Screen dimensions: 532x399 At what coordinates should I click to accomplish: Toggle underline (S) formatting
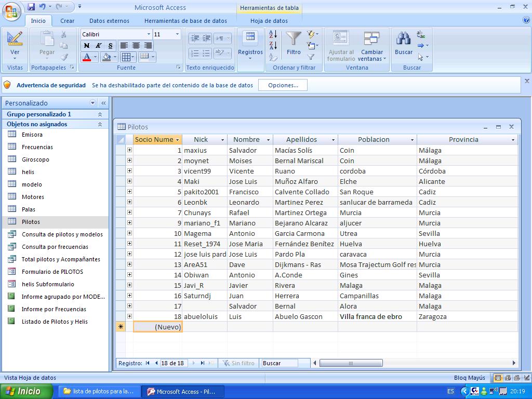110,46
